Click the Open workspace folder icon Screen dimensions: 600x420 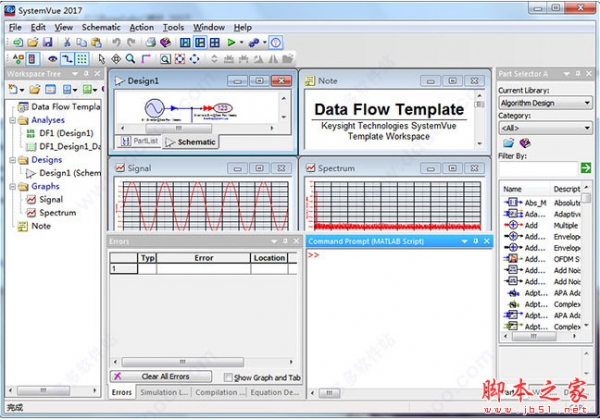[x=33, y=42]
